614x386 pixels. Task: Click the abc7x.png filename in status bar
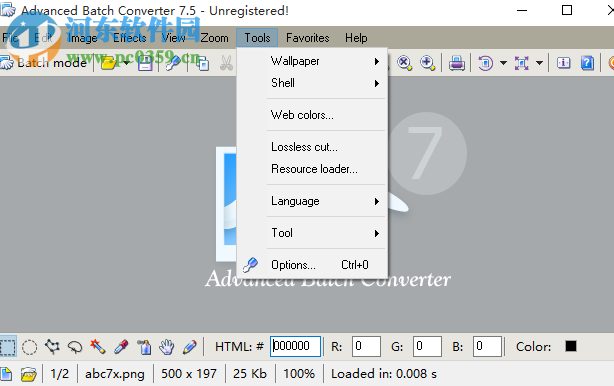tap(115, 374)
